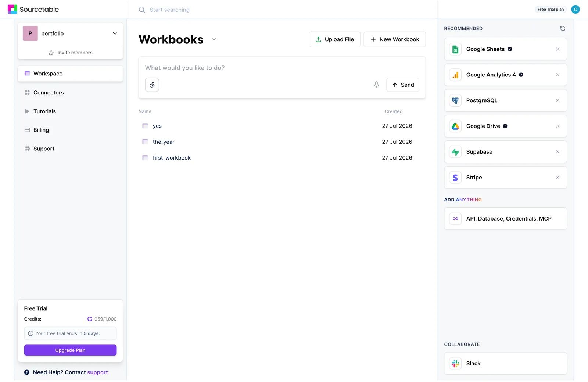The image size is (588, 382).
Task: Click the Stripe S icon
Action: tap(455, 178)
